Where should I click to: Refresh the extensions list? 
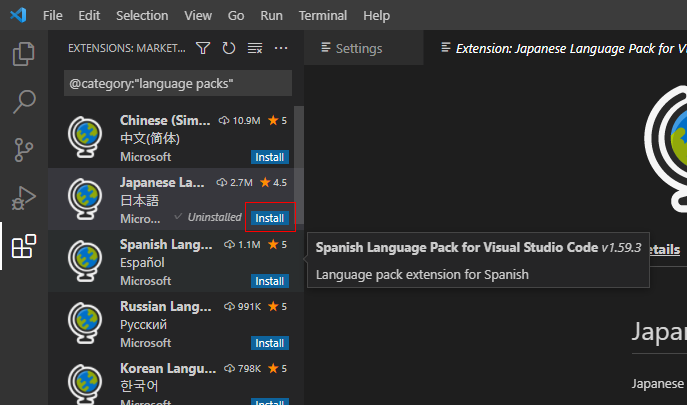(229, 48)
